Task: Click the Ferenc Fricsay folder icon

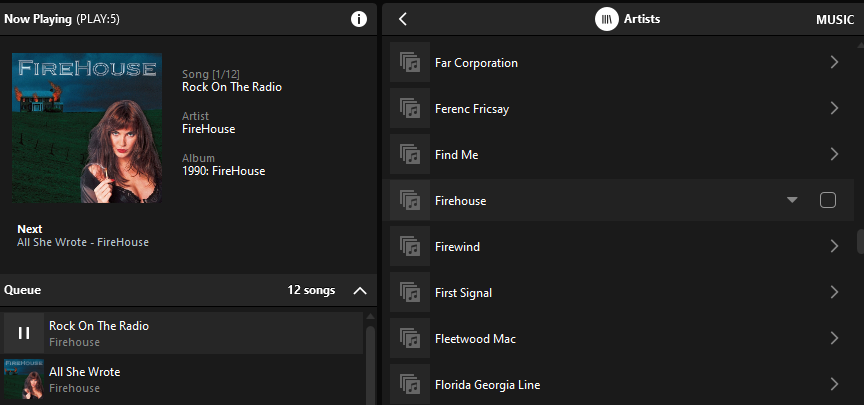Action: pos(410,108)
